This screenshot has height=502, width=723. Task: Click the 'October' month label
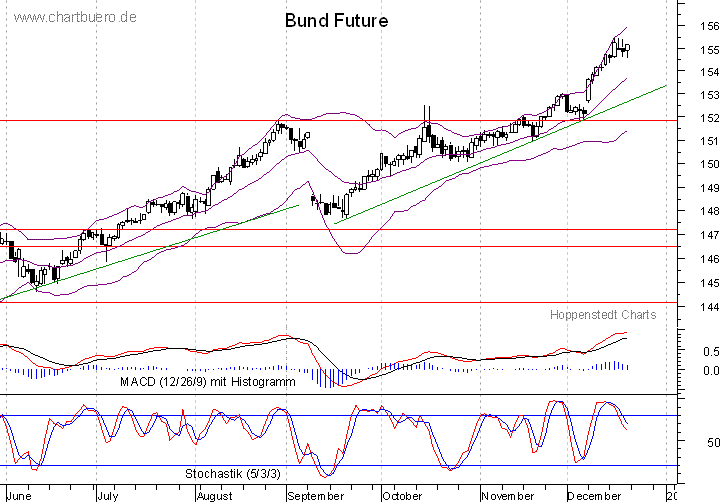tap(402, 496)
